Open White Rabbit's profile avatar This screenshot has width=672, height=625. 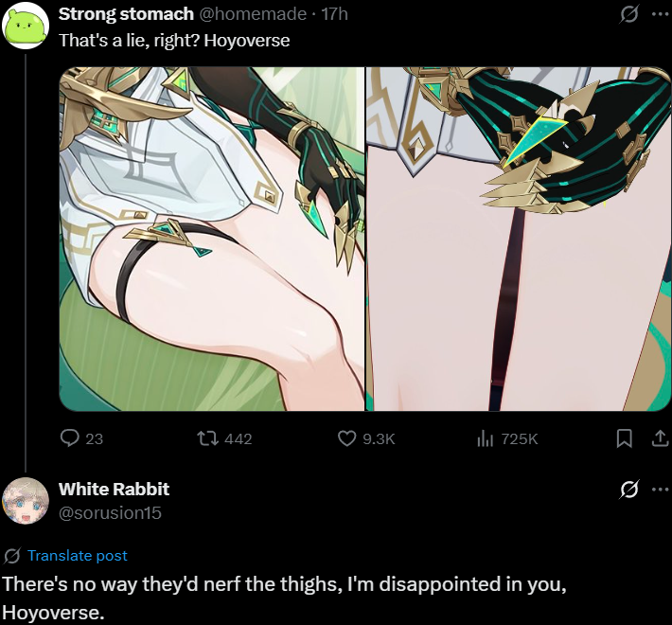(x=26, y=501)
